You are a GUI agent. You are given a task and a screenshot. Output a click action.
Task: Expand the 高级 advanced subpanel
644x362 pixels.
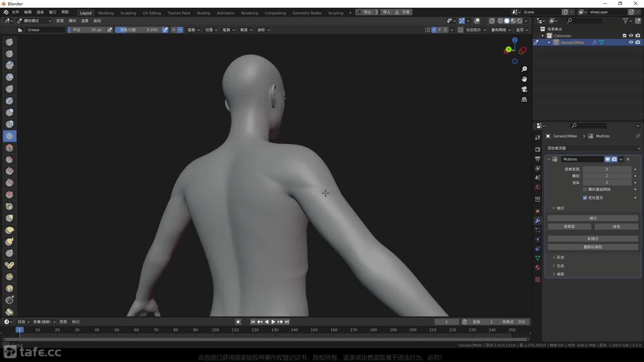click(560, 274)
